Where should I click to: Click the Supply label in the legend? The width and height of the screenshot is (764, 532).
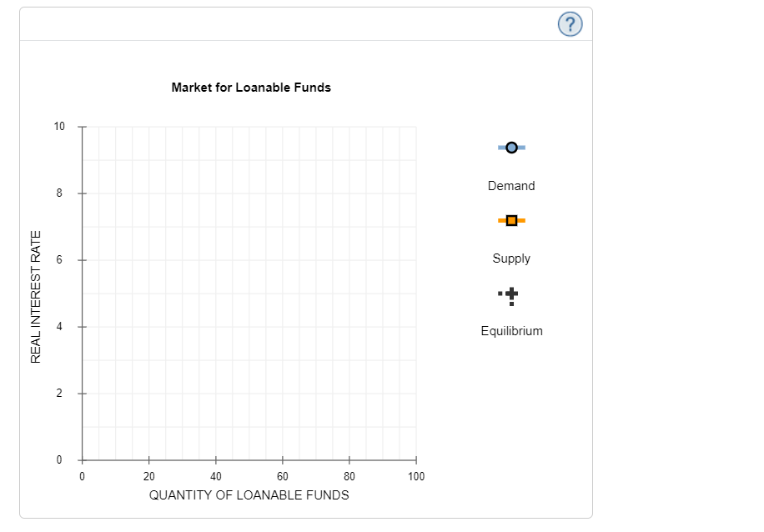tap(511, 258)
